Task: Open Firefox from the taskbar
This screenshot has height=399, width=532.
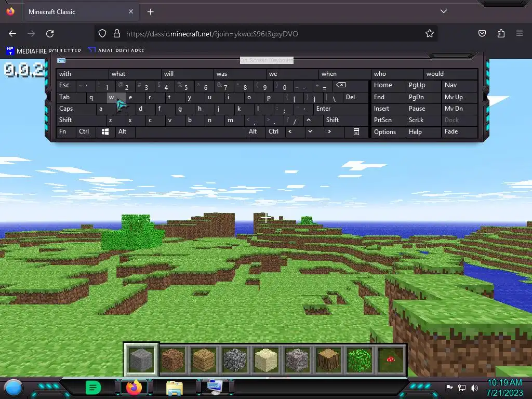Action: (x=134, y=388)
